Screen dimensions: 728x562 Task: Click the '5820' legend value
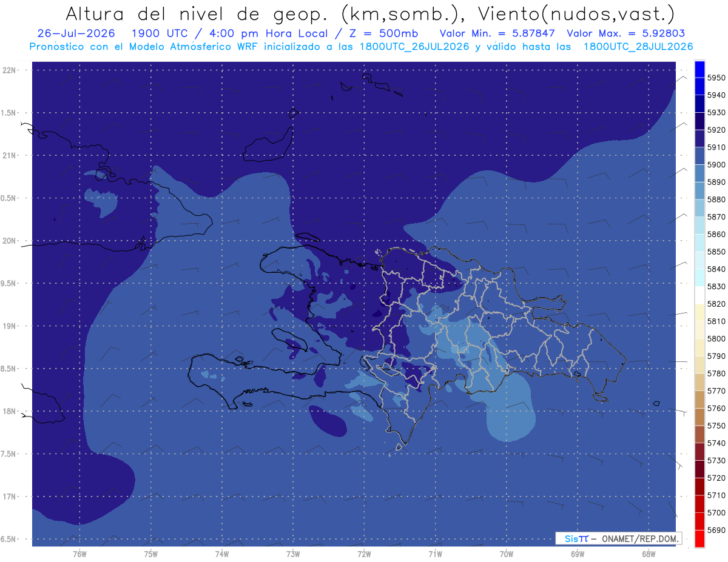716,304
